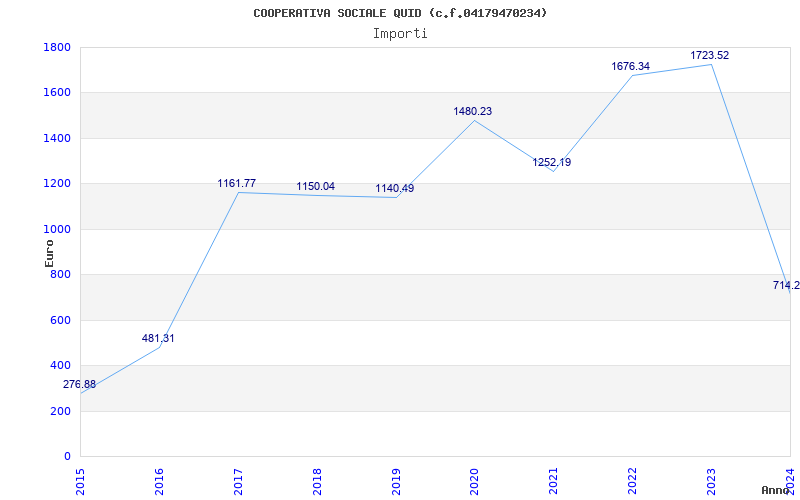Click y-axis tick 1400
Viewport: 800px width, 500px height.
pos(57,138)
